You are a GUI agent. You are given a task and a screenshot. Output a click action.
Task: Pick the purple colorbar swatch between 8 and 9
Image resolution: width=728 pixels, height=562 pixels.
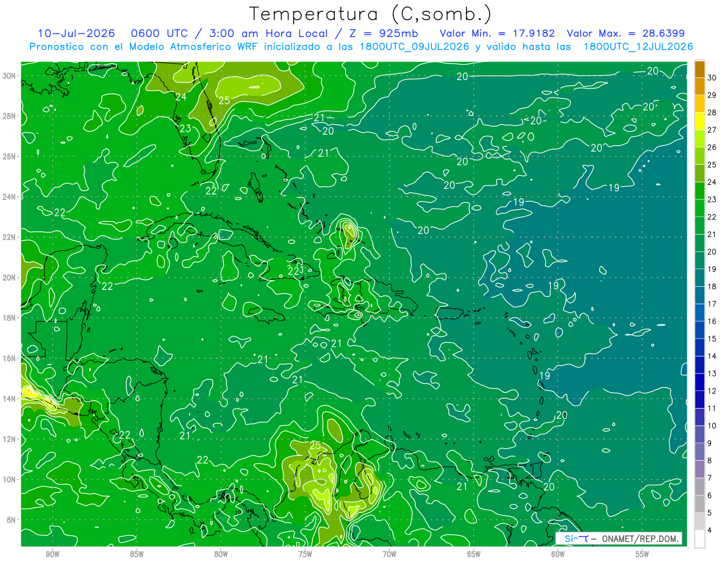(699, 452)
